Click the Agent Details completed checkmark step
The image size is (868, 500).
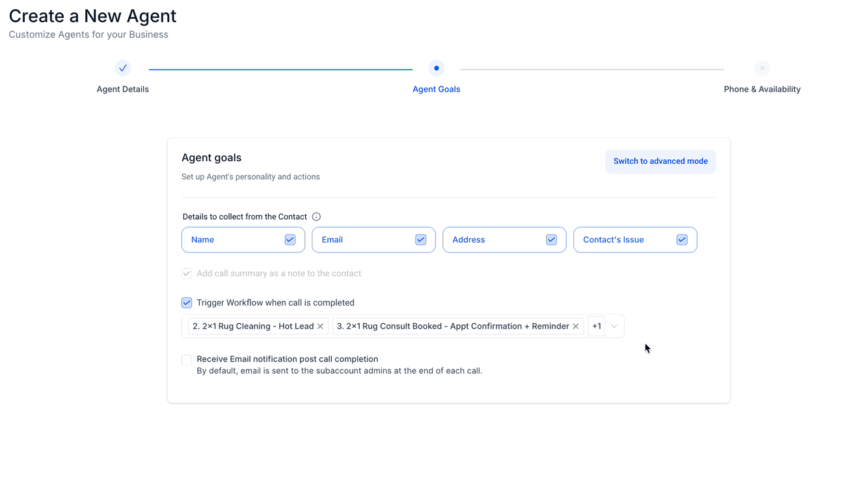[x=122, y=68]
